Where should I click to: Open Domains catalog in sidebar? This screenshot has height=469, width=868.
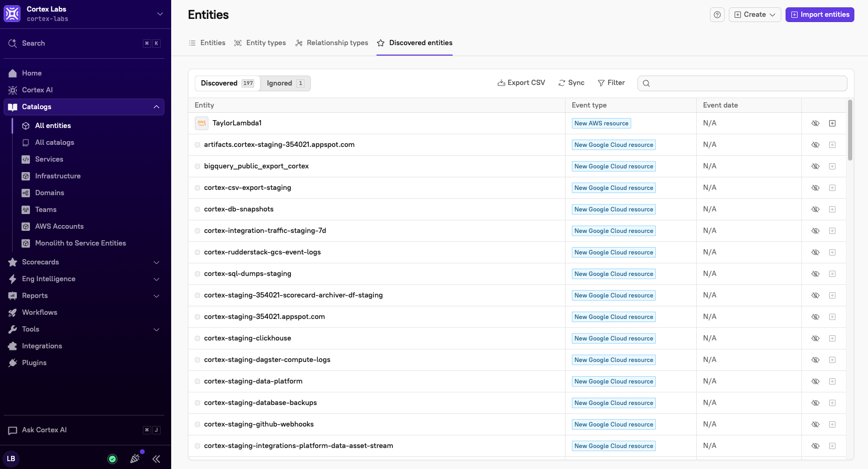[49, 193]
